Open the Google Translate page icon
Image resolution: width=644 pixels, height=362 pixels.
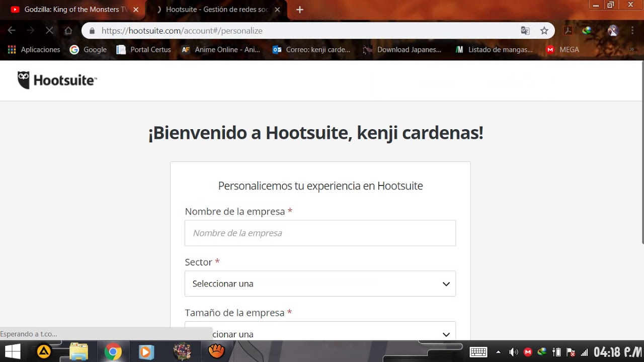(525, 31)
